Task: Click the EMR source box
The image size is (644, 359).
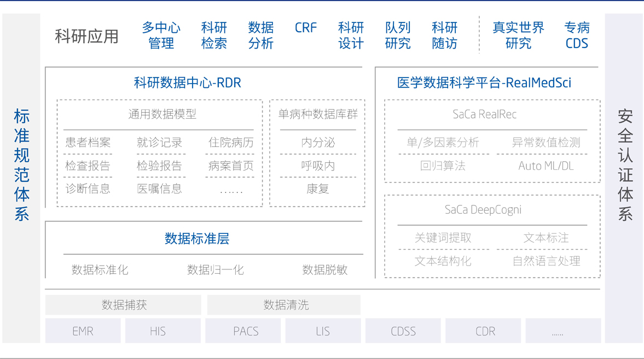Action: (83, 331)
